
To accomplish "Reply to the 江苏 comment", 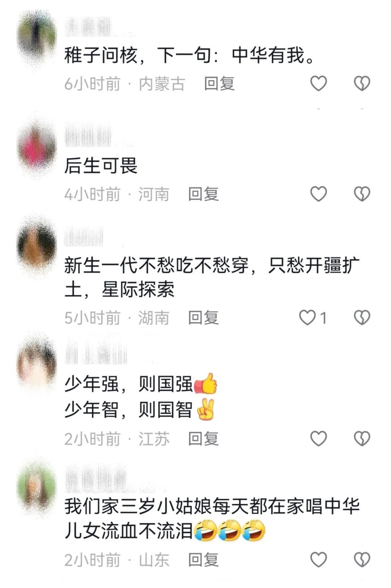I will 203,439.
